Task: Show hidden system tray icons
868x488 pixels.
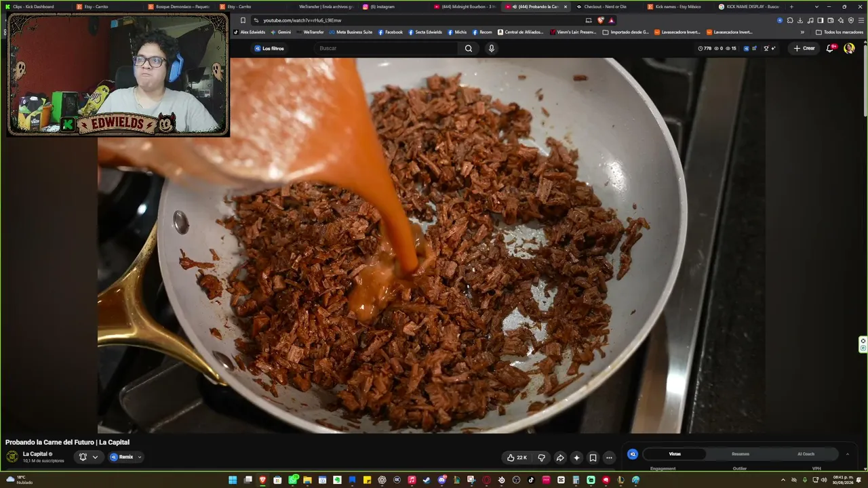Action: click(x=783, y=480)
